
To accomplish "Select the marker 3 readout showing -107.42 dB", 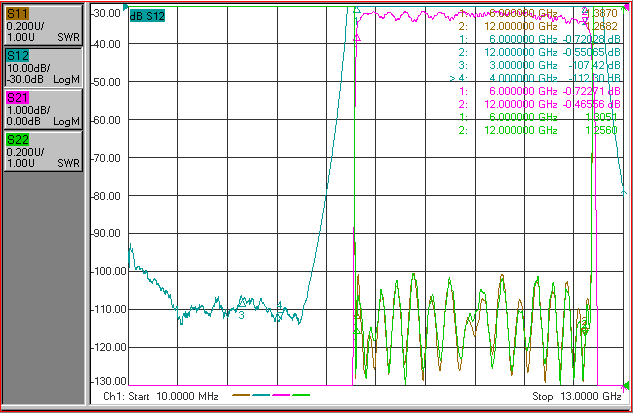I will tap(539, 65).
